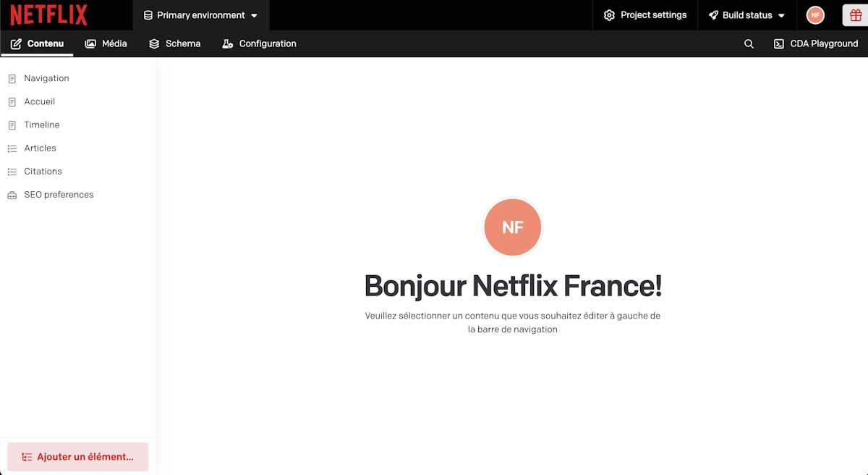The width and height of the screenshot is (868, 475).
Task: Click the Ajouter un élément button
Action: pyautogui.click(x=77, y=457)
